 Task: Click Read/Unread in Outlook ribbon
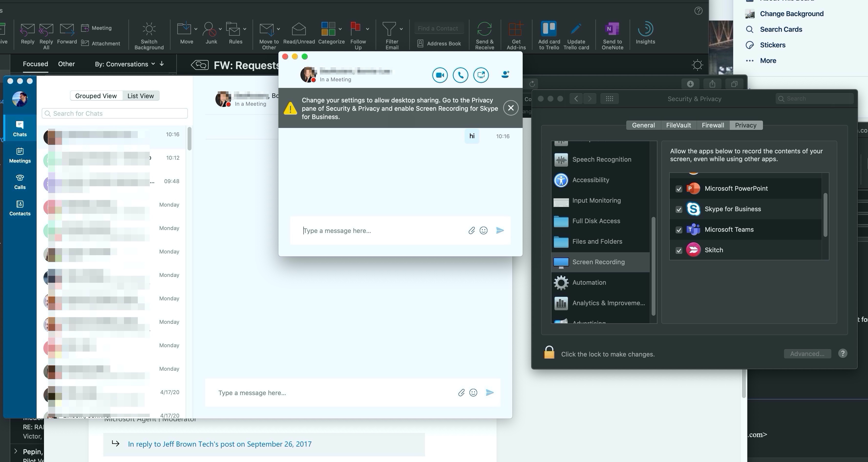click(x=299, y=34)
